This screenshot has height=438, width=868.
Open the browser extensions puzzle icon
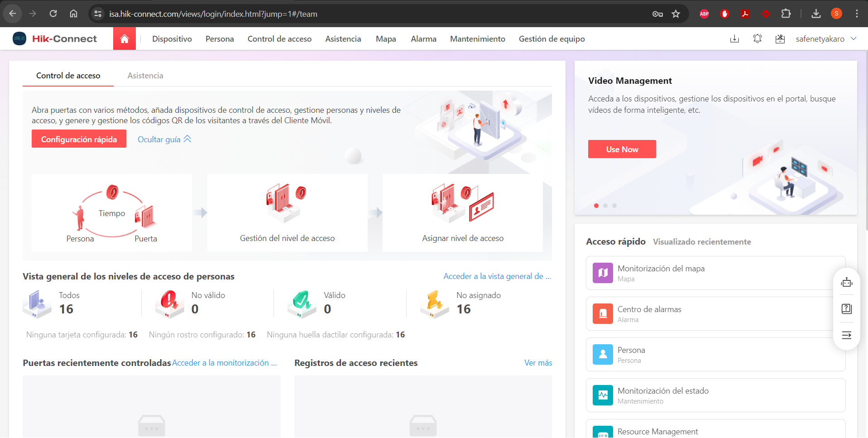pos(786,14)
